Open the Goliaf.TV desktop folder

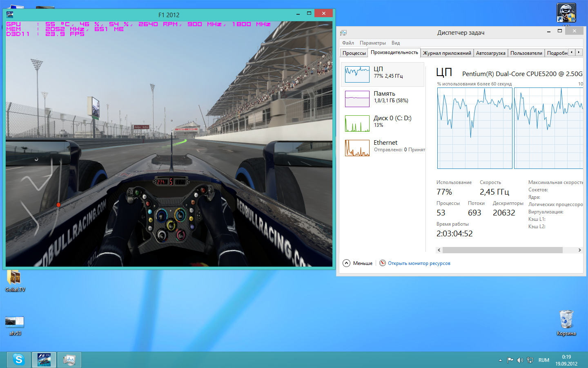point(15,281)
